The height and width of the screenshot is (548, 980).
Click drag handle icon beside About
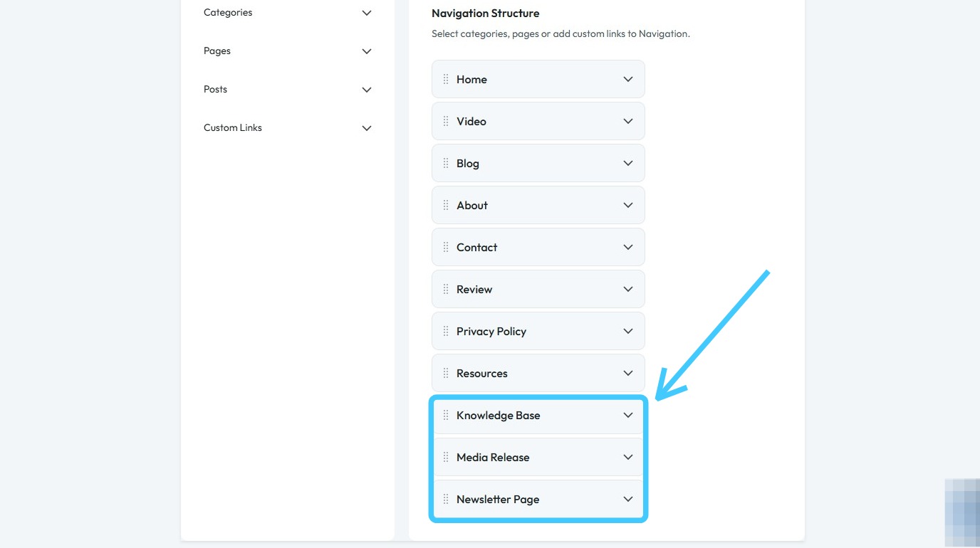(446, 205)
